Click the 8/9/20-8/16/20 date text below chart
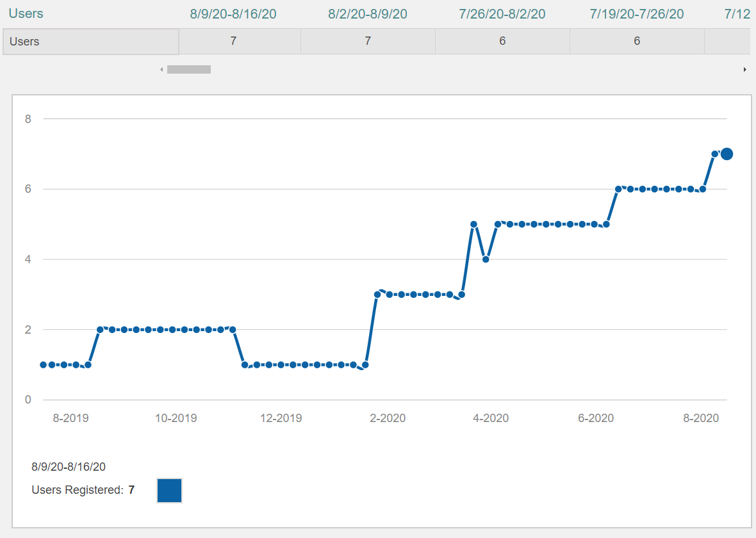Image resolution: width=756 pixels, height=538 pixels. [69, 467]
